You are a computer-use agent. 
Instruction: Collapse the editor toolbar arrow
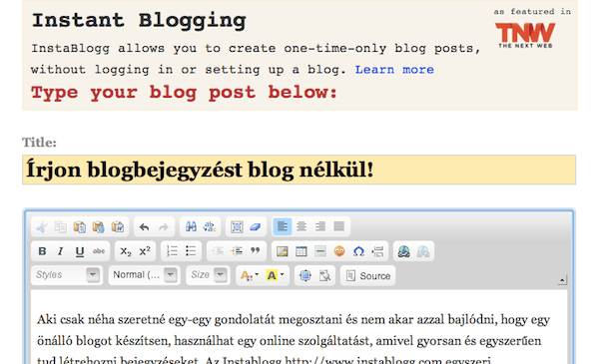tap(562, 280)
